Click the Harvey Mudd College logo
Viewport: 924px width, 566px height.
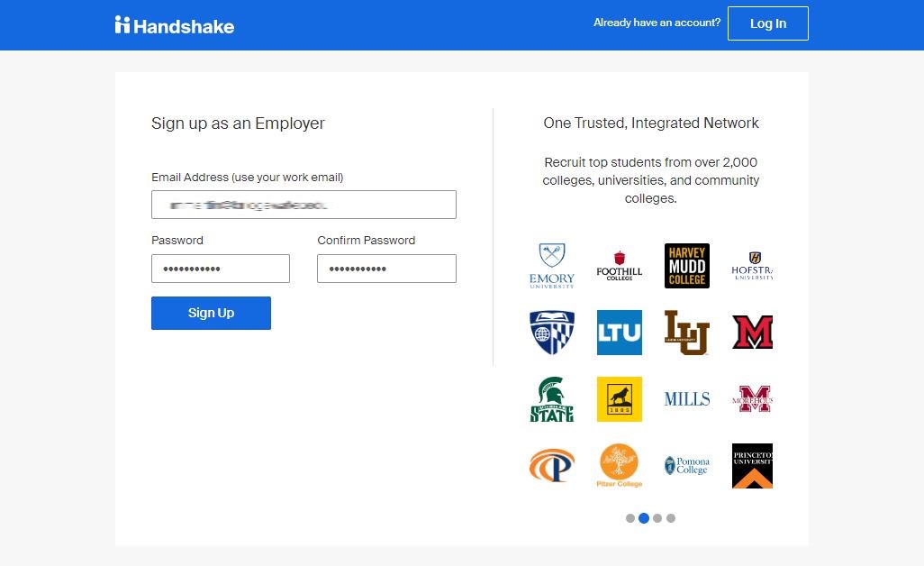coord(686,266)
